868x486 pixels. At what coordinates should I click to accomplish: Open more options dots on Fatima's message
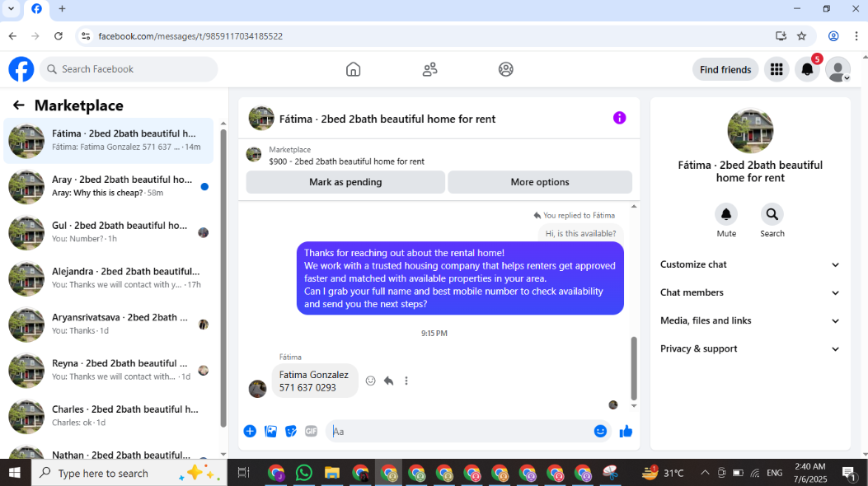[x=406, y=381]
